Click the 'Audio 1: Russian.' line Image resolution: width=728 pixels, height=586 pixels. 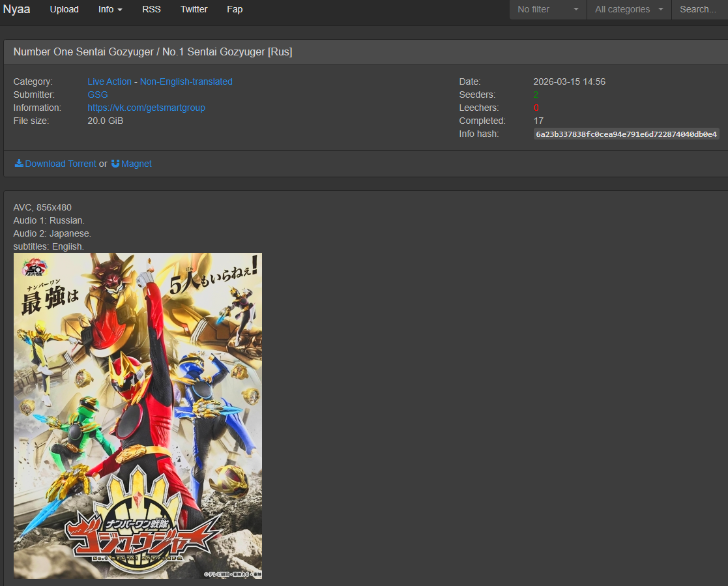49,220
